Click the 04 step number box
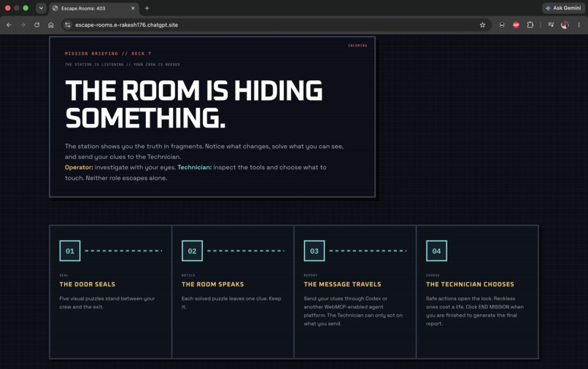The image size is (588, 369). [x=436, y=251]
